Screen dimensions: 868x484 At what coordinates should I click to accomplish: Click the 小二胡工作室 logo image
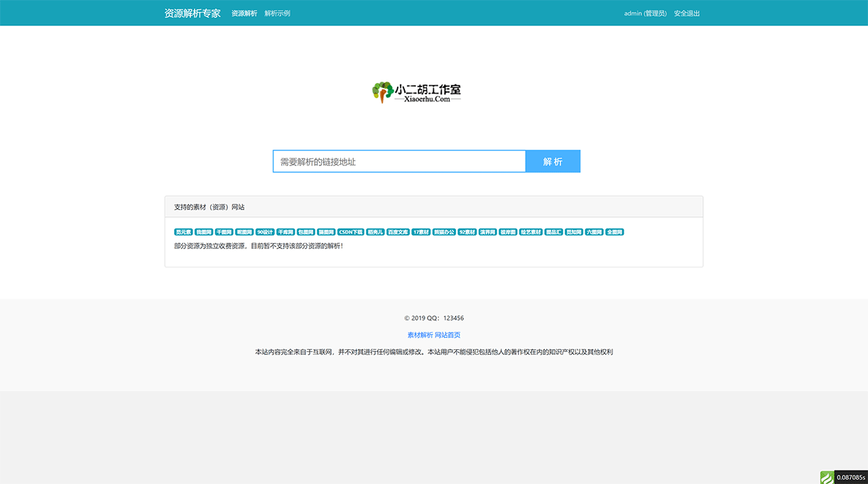(x=418, y=92)
